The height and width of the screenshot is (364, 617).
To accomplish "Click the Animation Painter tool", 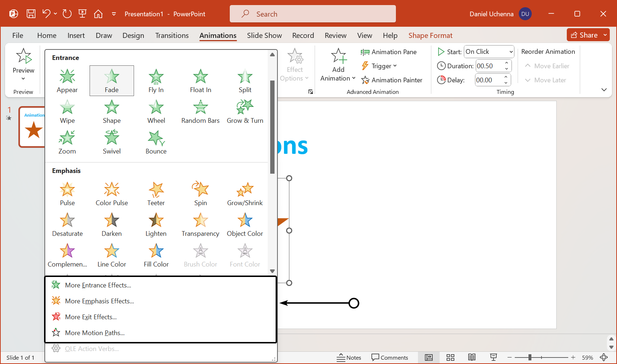I will 392,80.
